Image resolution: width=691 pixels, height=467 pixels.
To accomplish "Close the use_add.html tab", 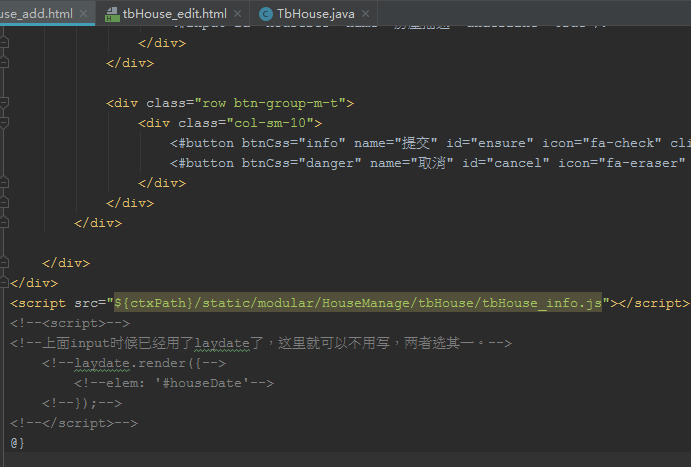I will 83,14.
